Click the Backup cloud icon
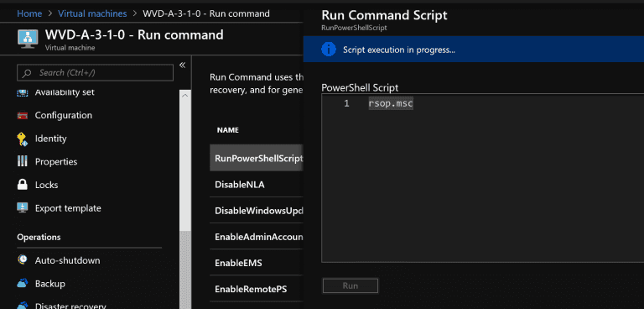Screen dimensions: 644x309 click(22, 284)
